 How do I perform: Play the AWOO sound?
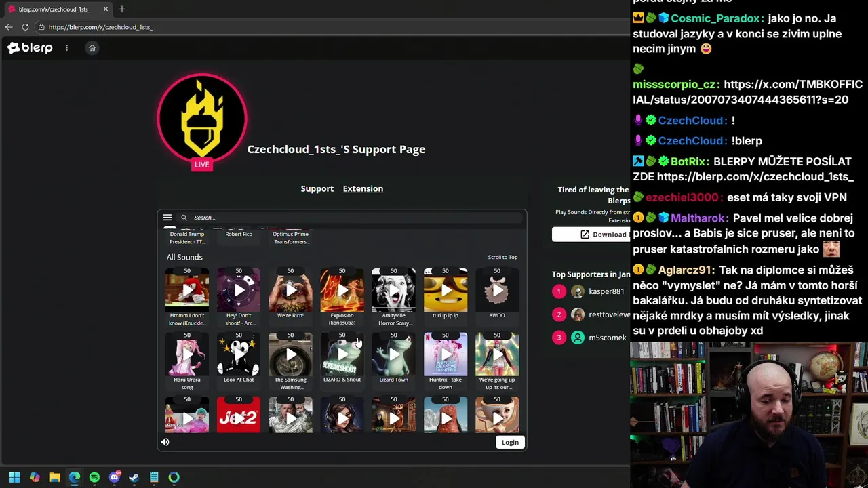[497, 291]
